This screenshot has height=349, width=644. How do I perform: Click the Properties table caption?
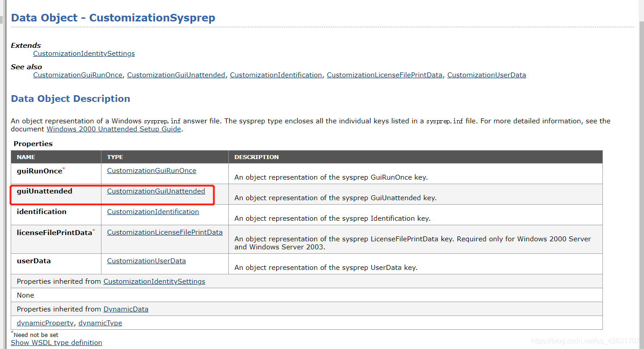coord(33,144)
